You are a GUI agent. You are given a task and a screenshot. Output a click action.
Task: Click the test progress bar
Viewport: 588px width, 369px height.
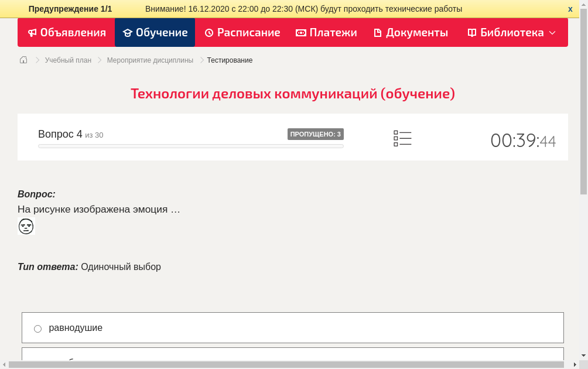[190, 146]
